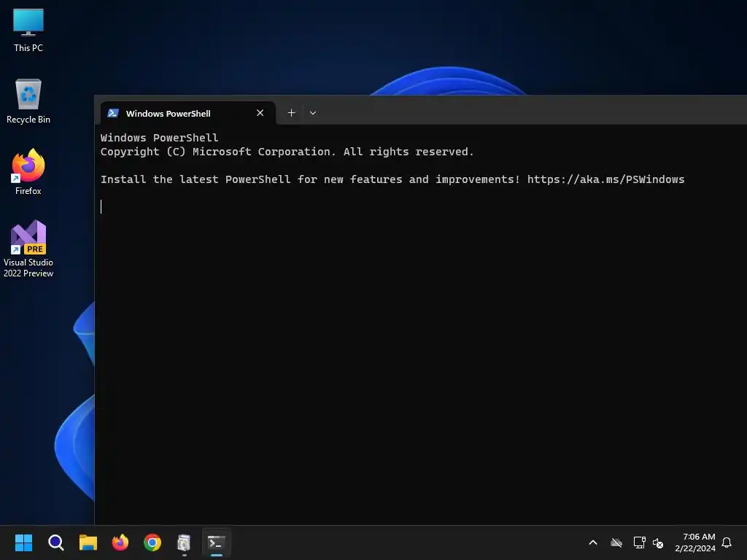Screen dimensions: 747x560
Task: Open the installer app icon in taskbar
Action: point(184,542)
